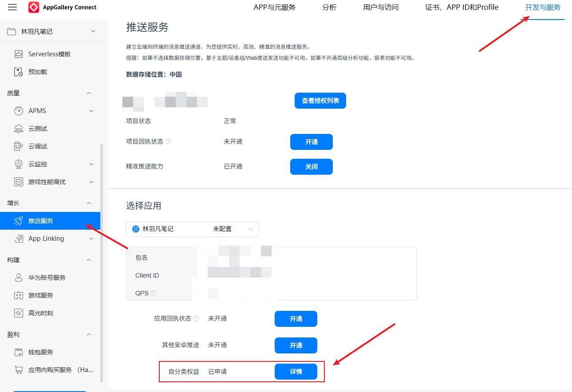Click the 数据存储位置：中国 text

click(154, 74)
